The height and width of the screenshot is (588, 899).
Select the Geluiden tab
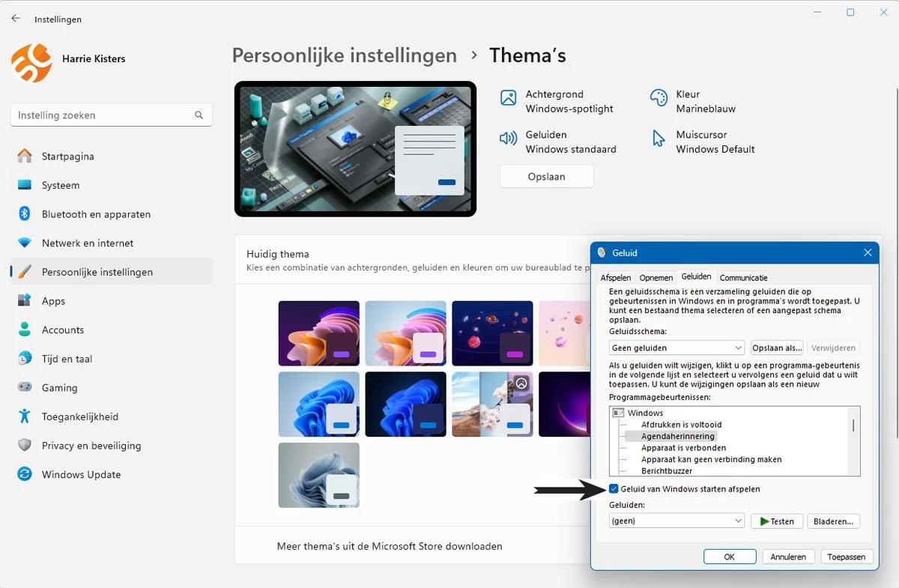[x=696, y=277]
